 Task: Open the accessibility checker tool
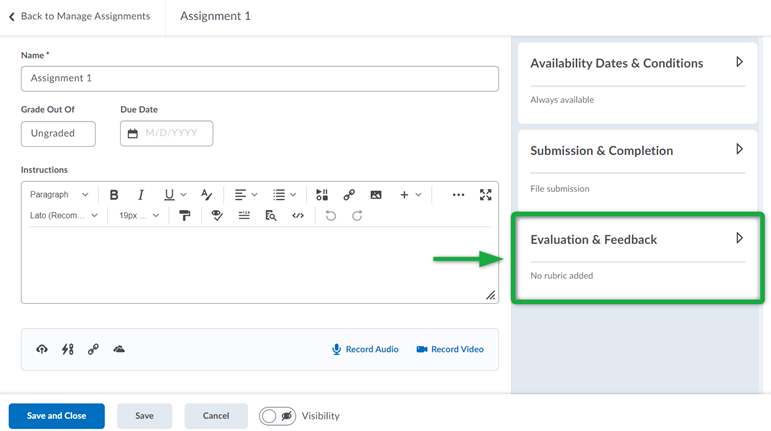pyautogui.click(x=217, y=216)
